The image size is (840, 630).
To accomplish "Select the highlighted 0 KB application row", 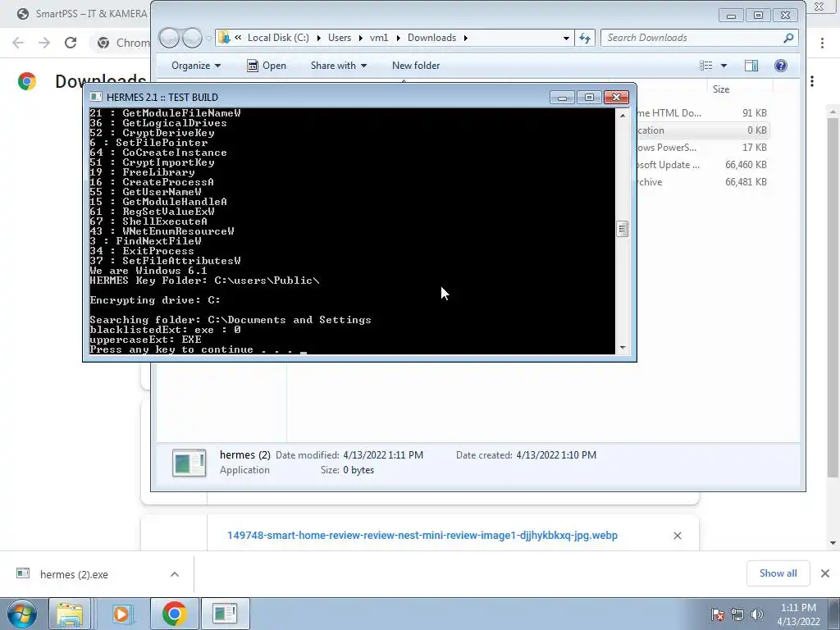I will coord(702,130).
